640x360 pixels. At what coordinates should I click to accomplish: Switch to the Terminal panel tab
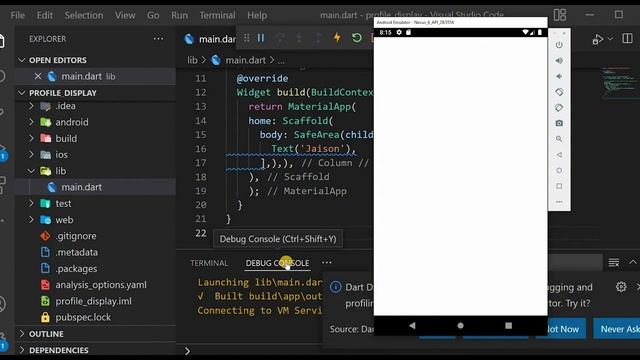209,263
